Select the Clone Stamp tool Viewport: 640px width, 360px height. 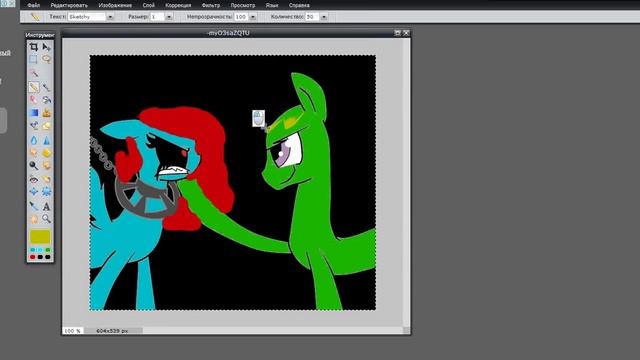[47, 113]
